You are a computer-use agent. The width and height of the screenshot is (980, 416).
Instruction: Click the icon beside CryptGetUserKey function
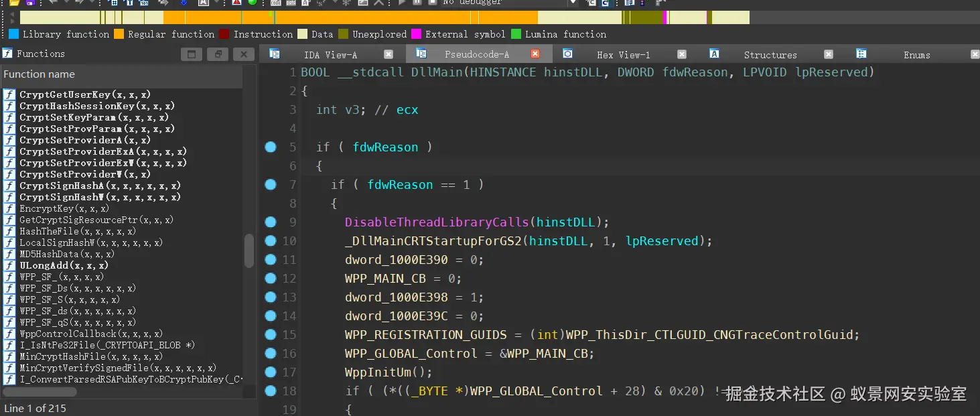9,95
